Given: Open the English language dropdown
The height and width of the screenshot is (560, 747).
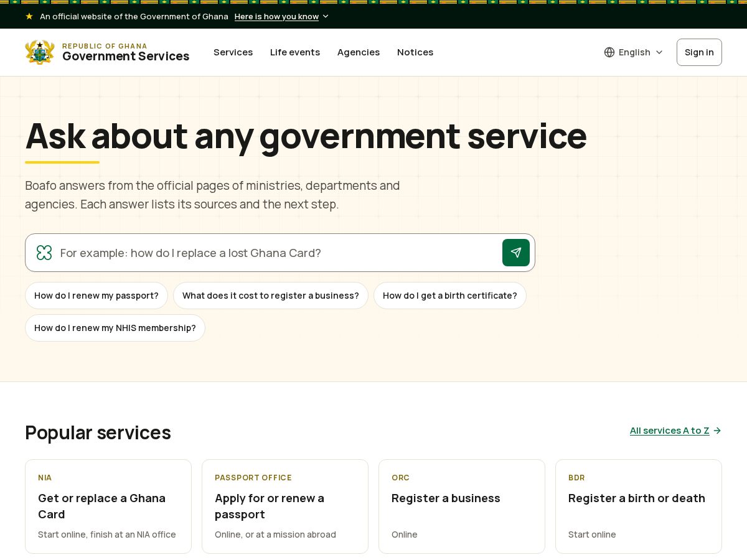Looking at the screenshot, I should coord(634,52).
